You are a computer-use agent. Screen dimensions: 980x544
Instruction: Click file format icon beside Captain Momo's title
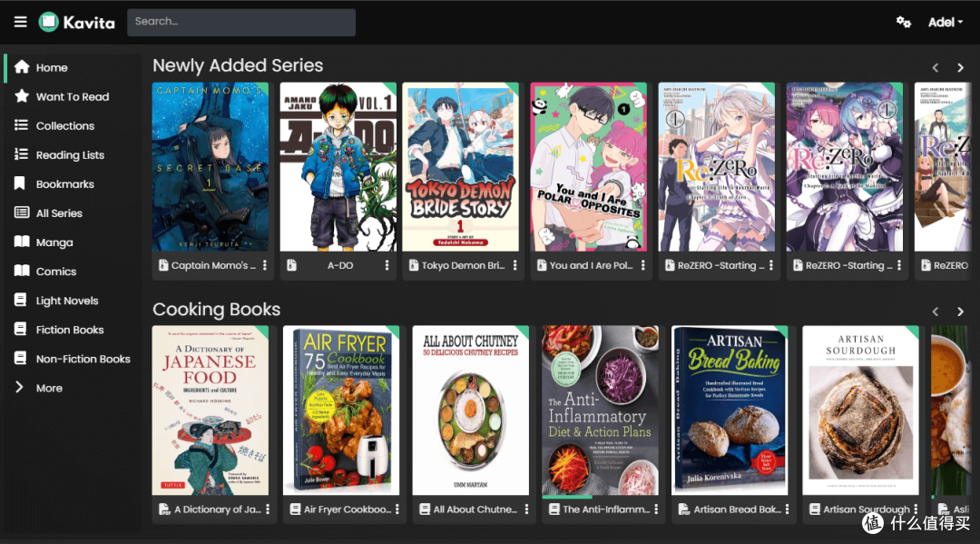(x=163, y=265)
